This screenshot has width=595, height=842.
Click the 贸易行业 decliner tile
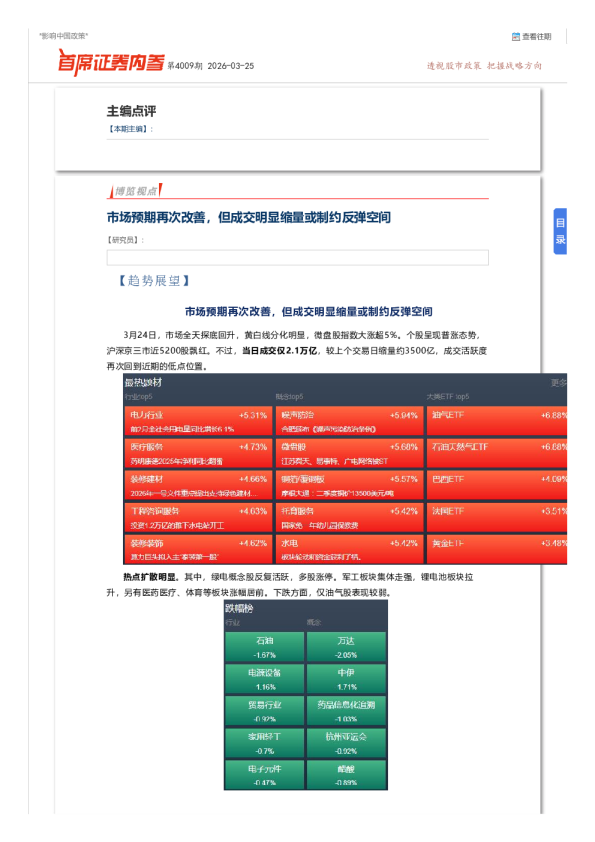click(x=265, y=711)
